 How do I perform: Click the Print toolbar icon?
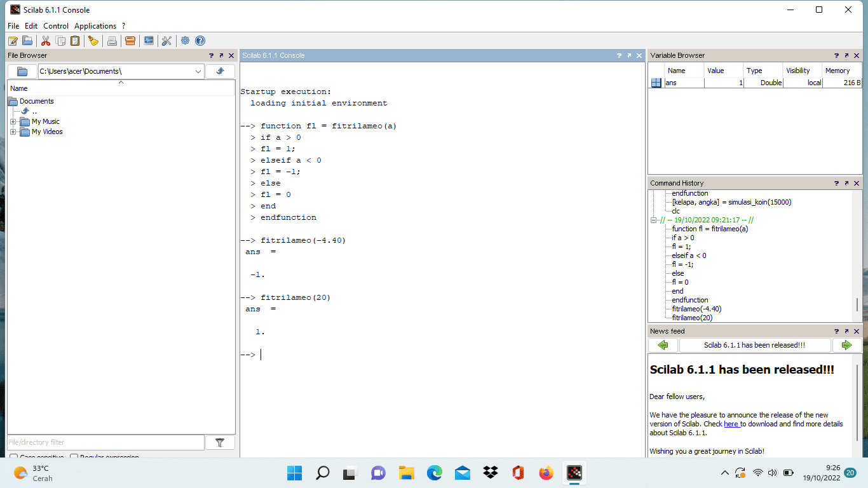pyautogui.click(x=112, y=41)
